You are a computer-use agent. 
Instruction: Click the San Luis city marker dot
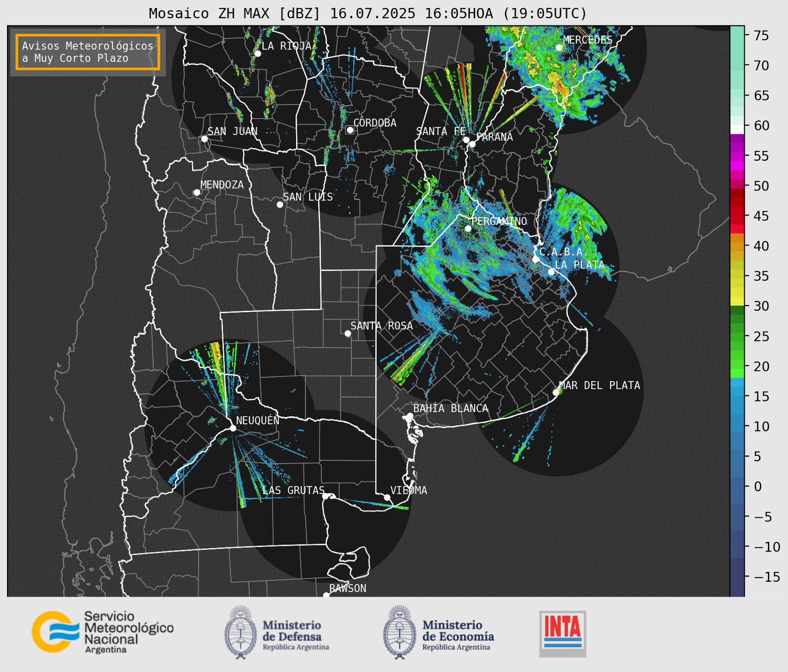click(x=280, y=204)
